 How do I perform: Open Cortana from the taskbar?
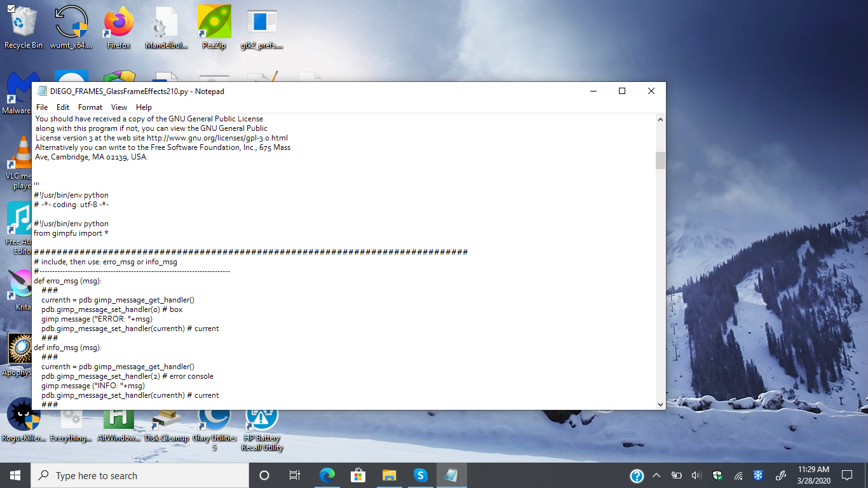(x=264, y=475)
